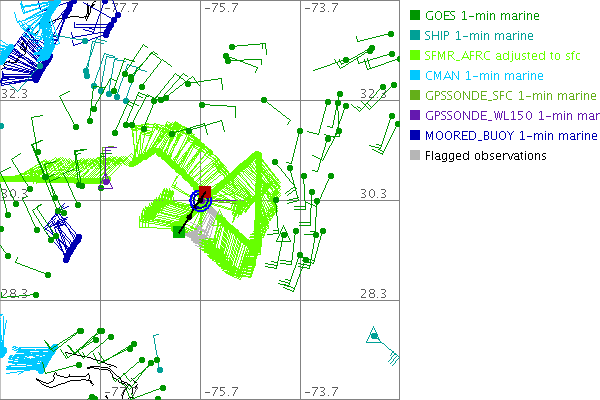This screenshot has width=600, height=400.
Task: Click the gray Flagged observations legend square
Action: point(413,156)
